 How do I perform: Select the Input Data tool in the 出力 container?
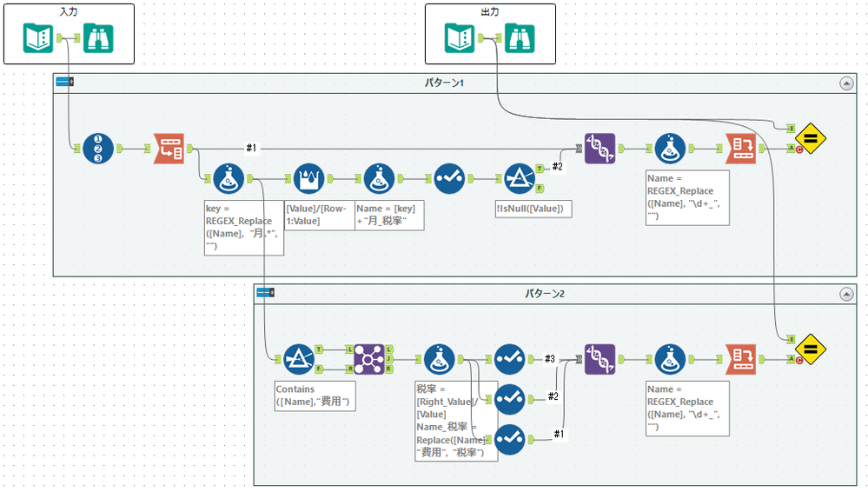tap(460, 38)
